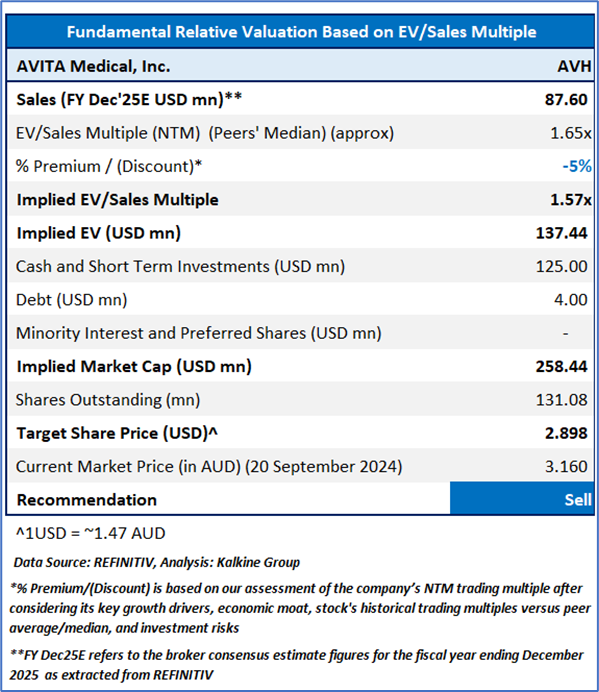Screen dimensions: 599x692
Task: Click the '% Premium / (Discount)*' label
Action: [109, 166]
